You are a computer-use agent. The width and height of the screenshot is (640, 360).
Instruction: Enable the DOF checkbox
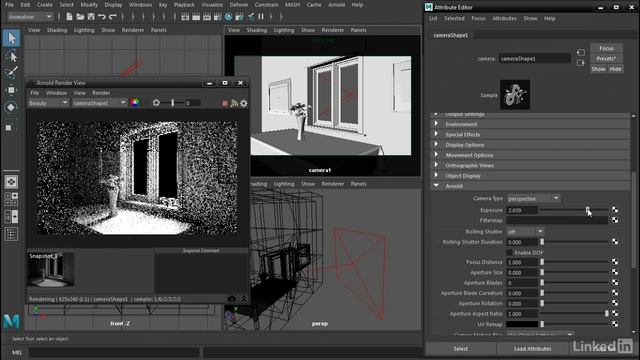(x=509, y=253)
